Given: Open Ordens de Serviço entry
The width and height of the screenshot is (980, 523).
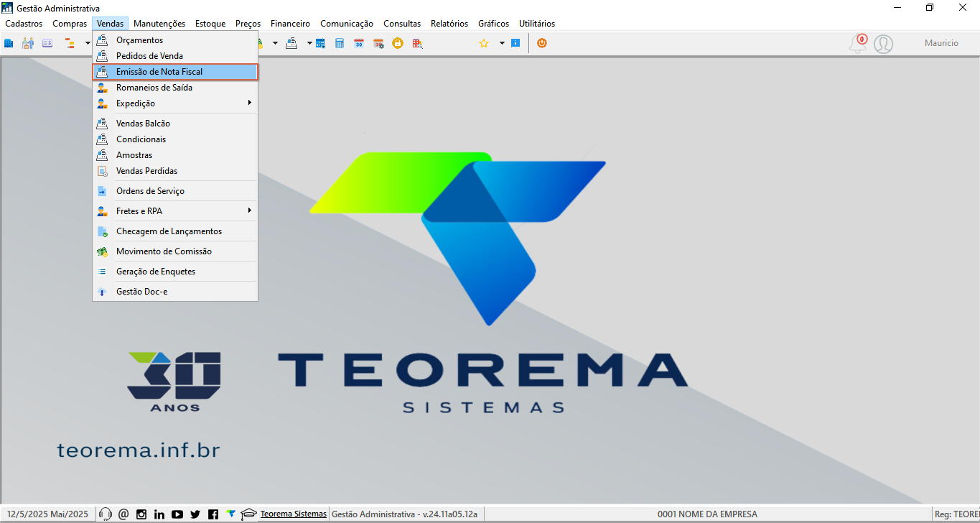Looking at the screenshot, I should [x=175, y=191].
